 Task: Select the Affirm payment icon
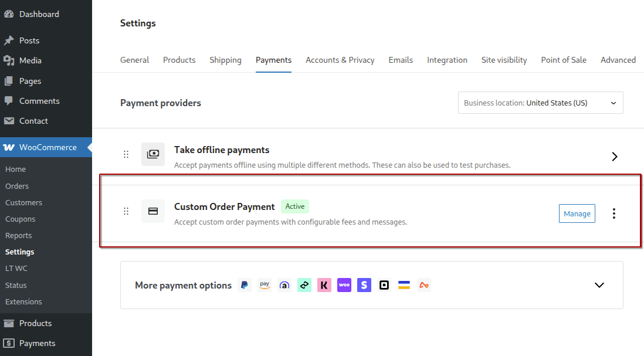[x=284, y=285]
